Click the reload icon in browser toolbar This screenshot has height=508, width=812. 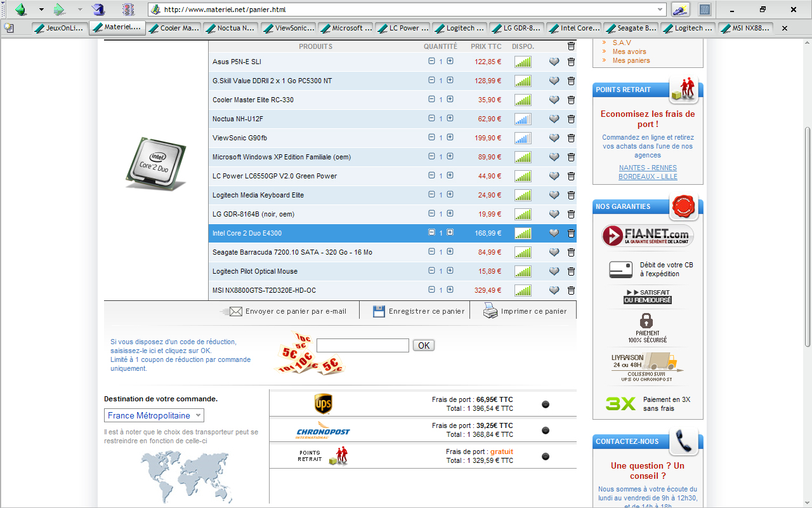(x=98, y=10)
